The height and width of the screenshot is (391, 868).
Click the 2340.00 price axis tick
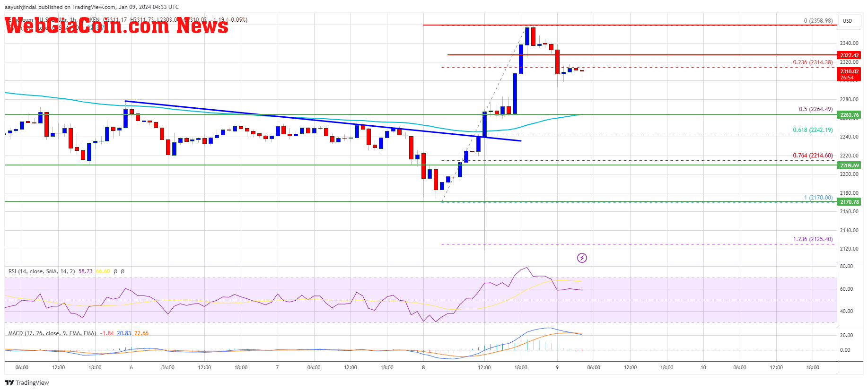(849, 43)
